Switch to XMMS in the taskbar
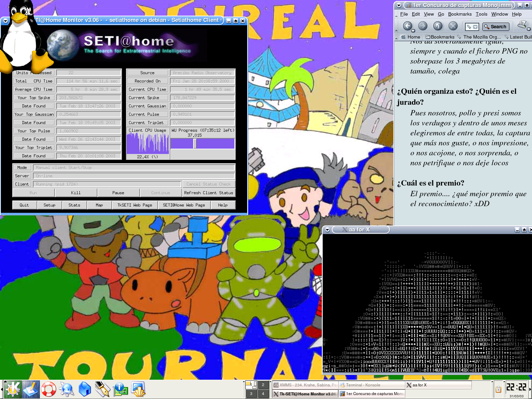 pyautogui.click(x=305, y=385)
